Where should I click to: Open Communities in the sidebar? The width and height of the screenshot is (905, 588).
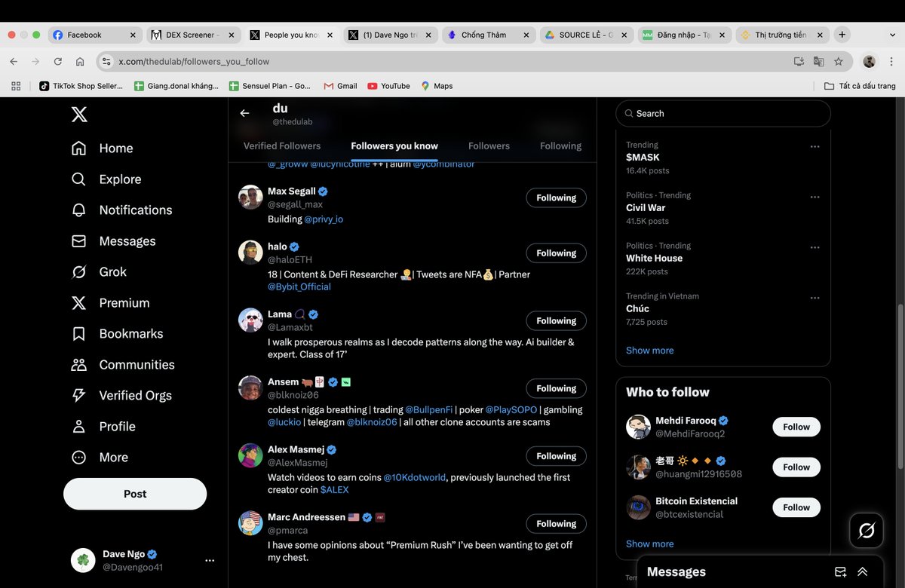coord(122,365)
